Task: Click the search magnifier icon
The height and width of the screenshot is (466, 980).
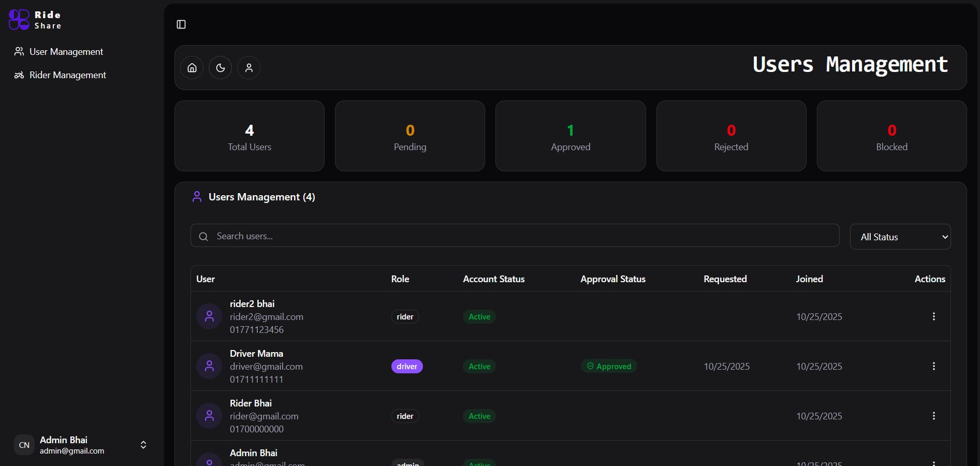Action: pos(203,237)
